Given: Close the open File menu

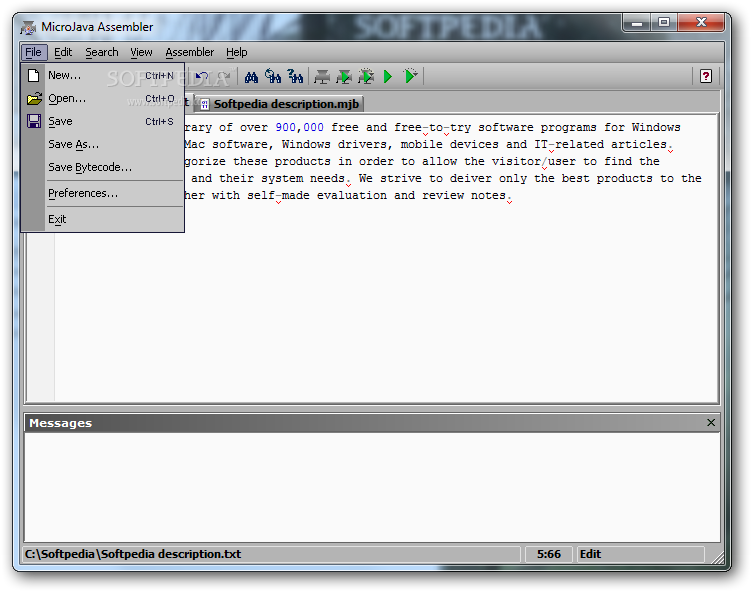Looking at the screenshot, I should coord(33,52).
